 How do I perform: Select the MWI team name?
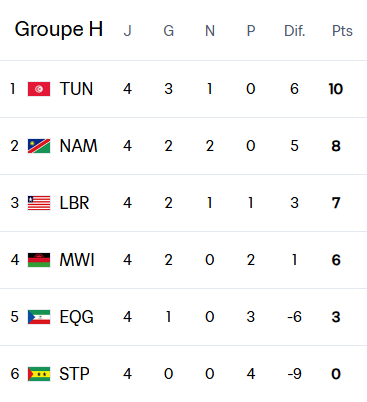(x=77, y=260)
